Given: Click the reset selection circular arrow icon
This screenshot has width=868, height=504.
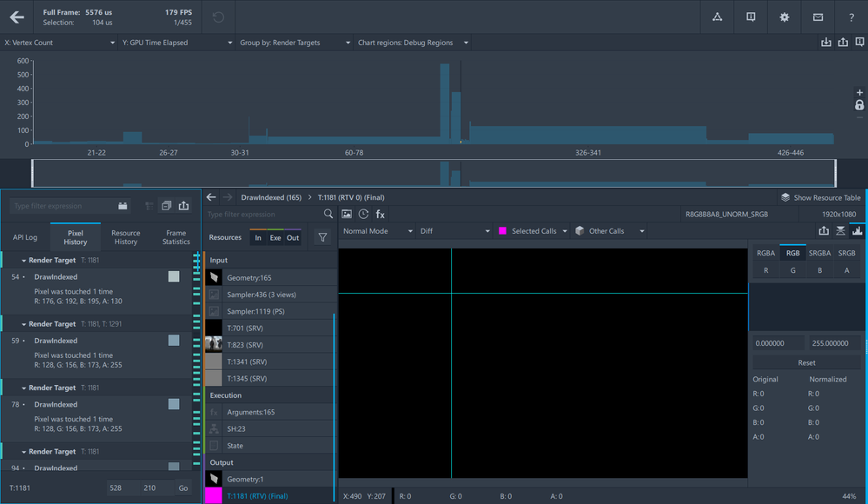Looking at the screenshot, I should coord(218,17).
